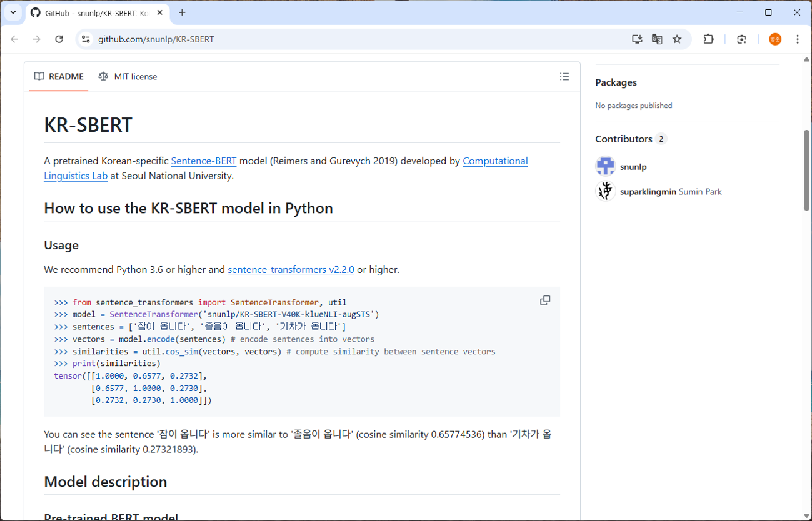This screenshot has height=521, width=812.
Task: Reload the GitHub page
Action: point(59,39)
